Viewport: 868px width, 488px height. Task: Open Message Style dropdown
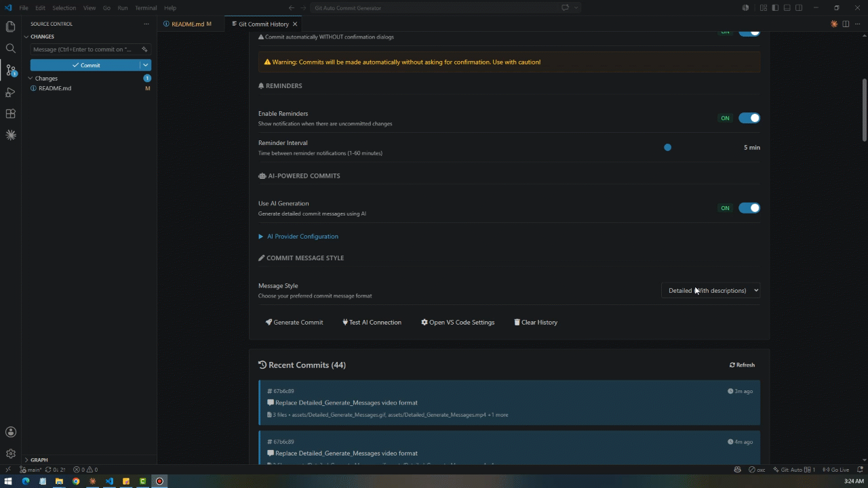click(x=711, y=290)
